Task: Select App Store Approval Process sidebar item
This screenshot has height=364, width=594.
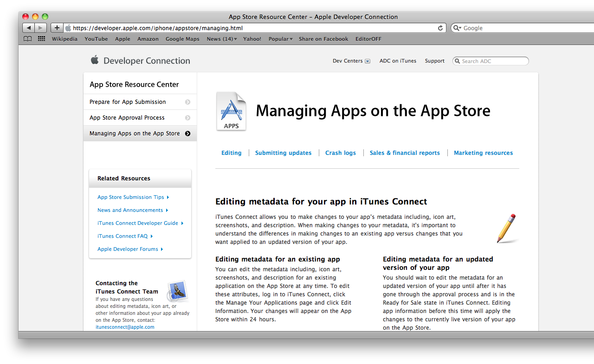Action: [140, 118]
